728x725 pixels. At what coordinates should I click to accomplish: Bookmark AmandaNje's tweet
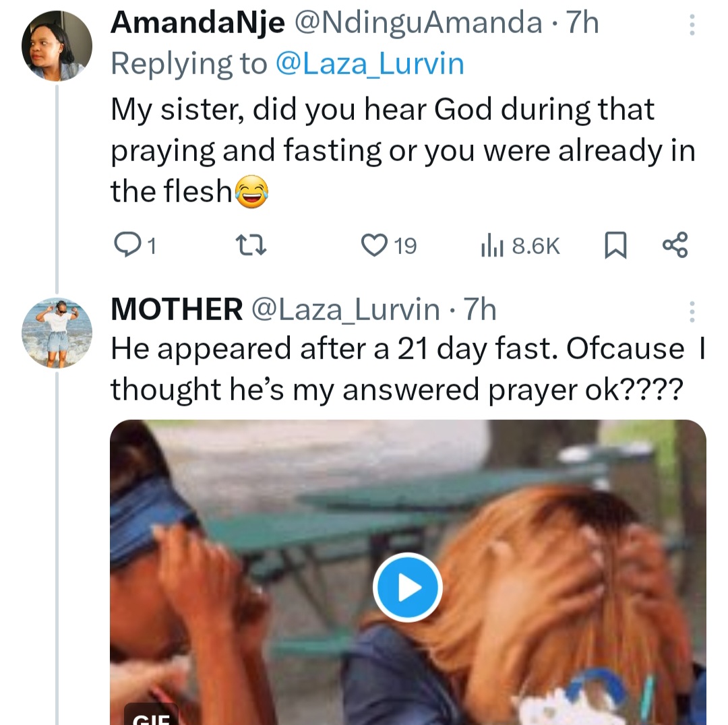(616, 245)
